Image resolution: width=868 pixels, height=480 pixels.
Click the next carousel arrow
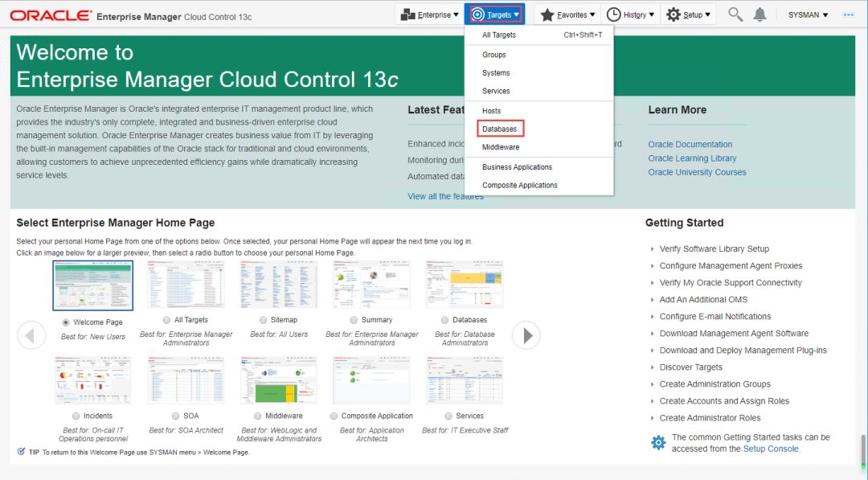[x=526, y=335]
